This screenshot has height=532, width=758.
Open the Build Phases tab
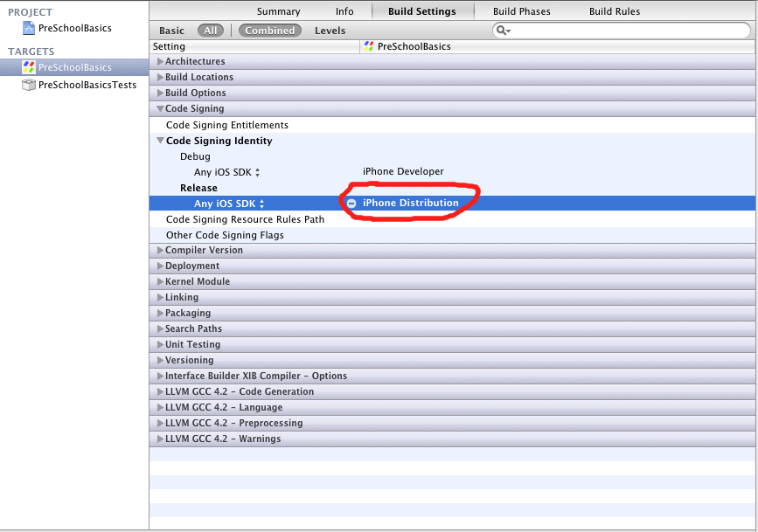pyautogui.click(x=522, y=11)
